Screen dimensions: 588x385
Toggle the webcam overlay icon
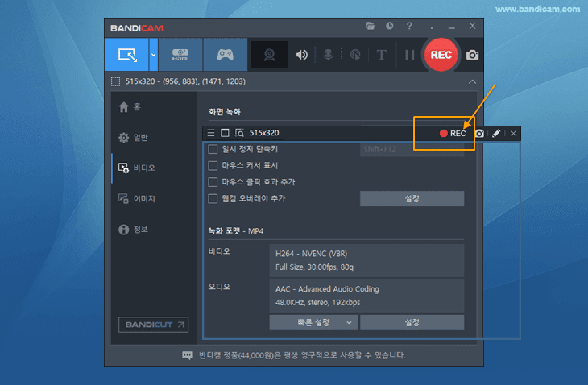tap(269, 55)
